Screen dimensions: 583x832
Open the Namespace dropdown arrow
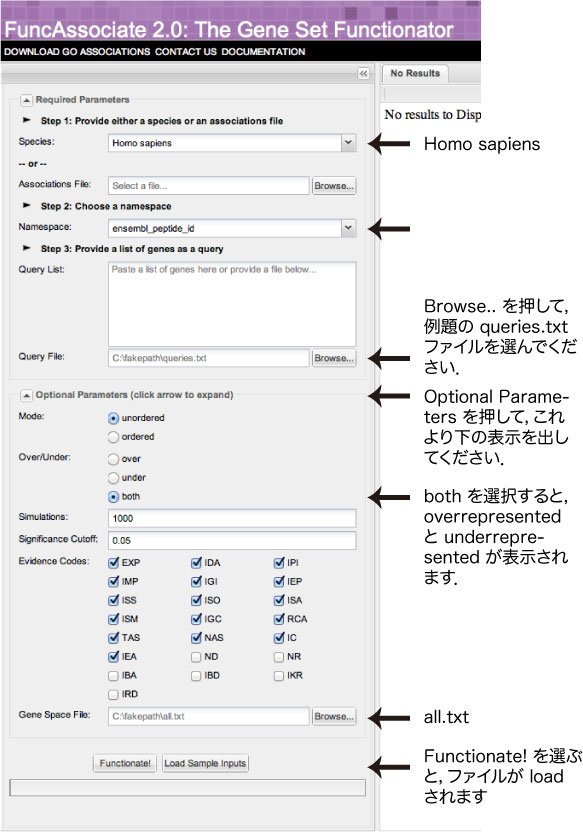pos(348,228)
